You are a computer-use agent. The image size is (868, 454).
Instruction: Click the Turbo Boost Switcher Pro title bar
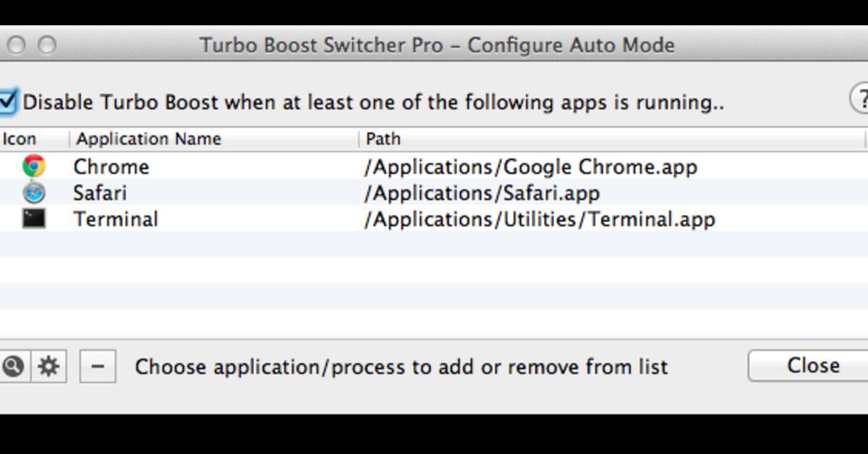[x=437, y=46]
